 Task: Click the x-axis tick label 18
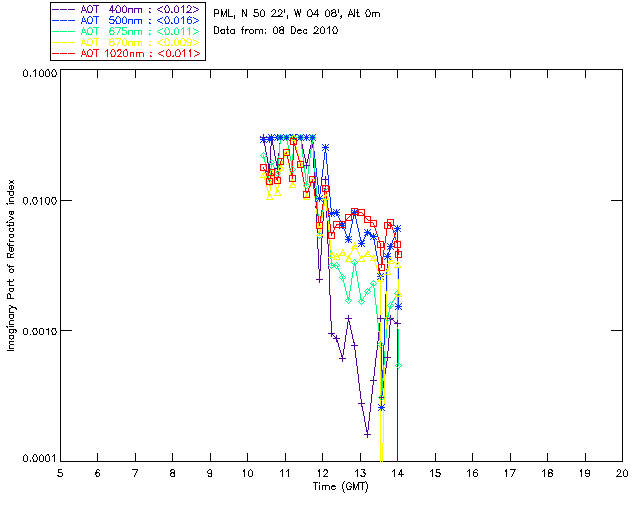[547, 474]
